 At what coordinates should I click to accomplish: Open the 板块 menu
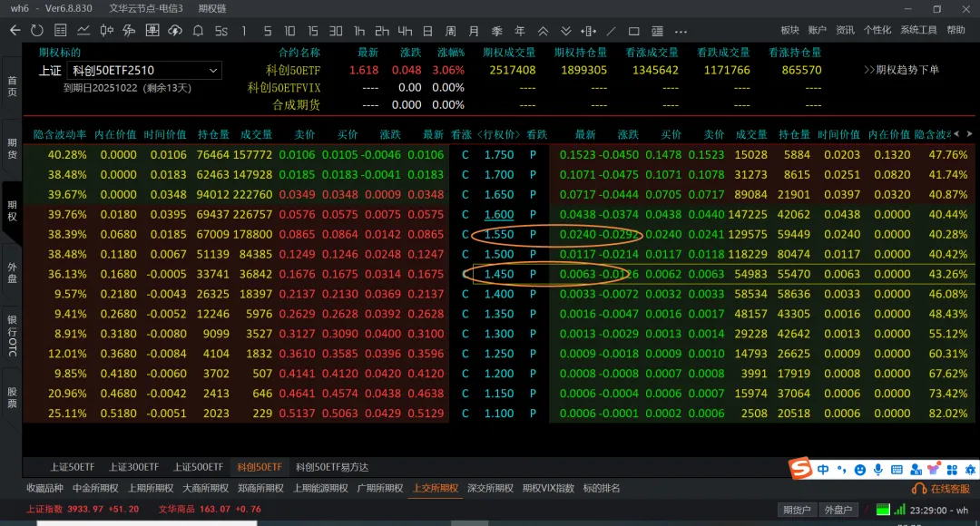(x=789, y=30)
